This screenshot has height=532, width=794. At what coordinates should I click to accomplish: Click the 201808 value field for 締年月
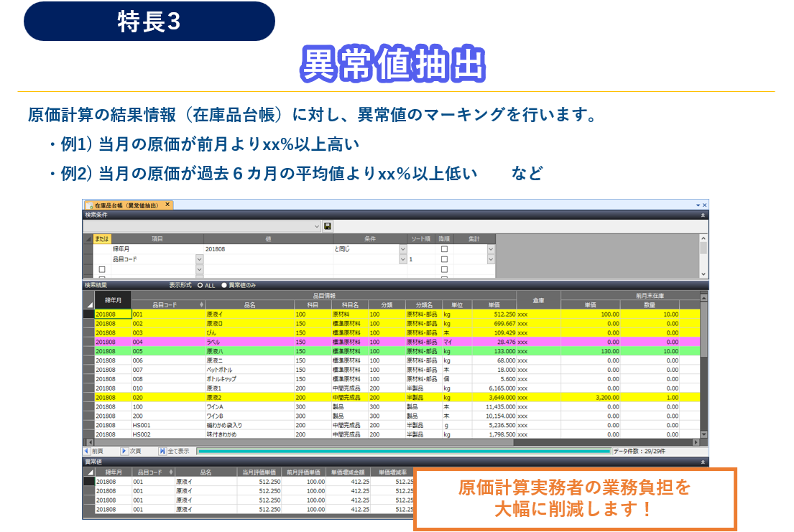coord(268,249)
